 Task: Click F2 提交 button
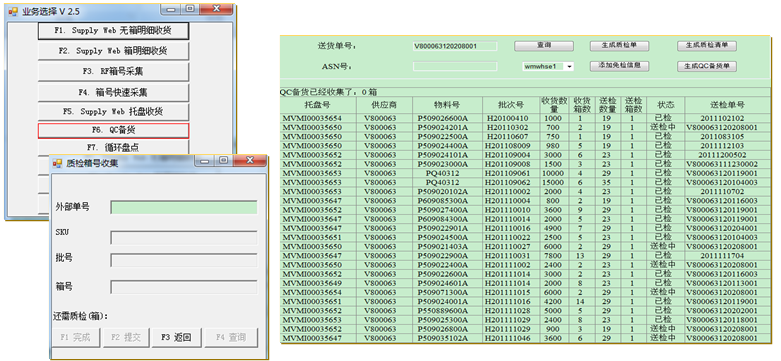click(126, 337)
